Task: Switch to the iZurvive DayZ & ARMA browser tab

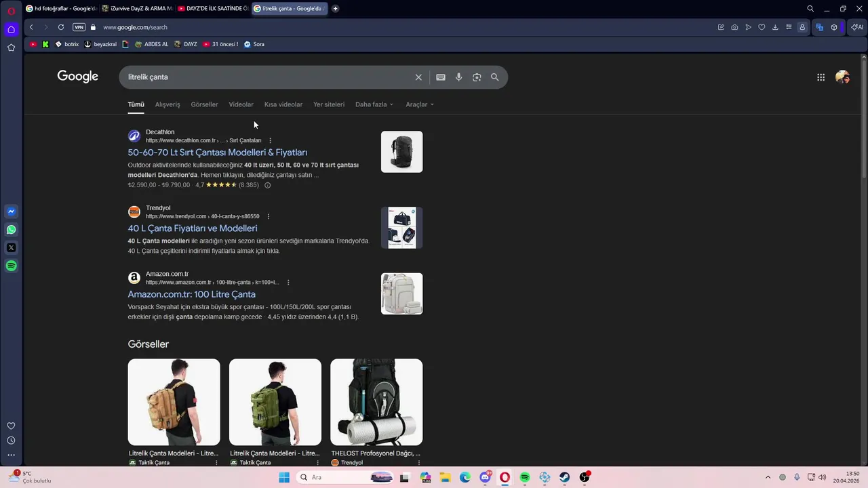Action: pos(137,9)
